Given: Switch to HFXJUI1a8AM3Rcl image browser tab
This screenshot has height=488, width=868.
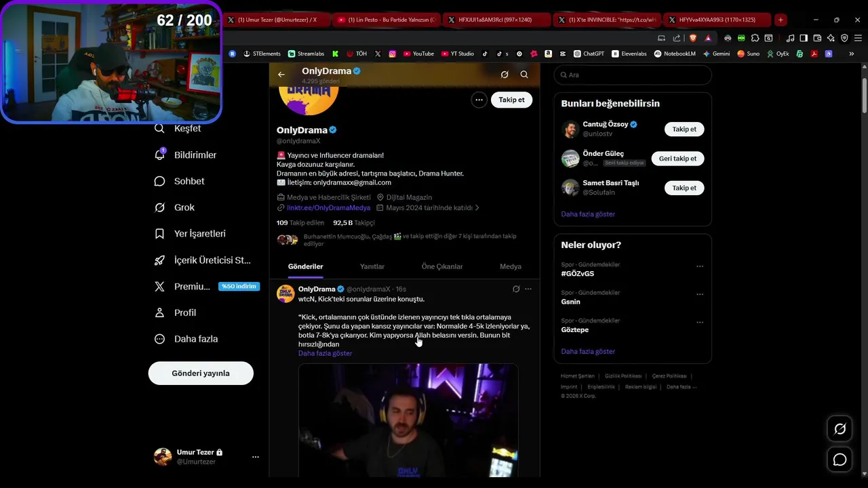Looking at the screenshot, I should [497, 20].
